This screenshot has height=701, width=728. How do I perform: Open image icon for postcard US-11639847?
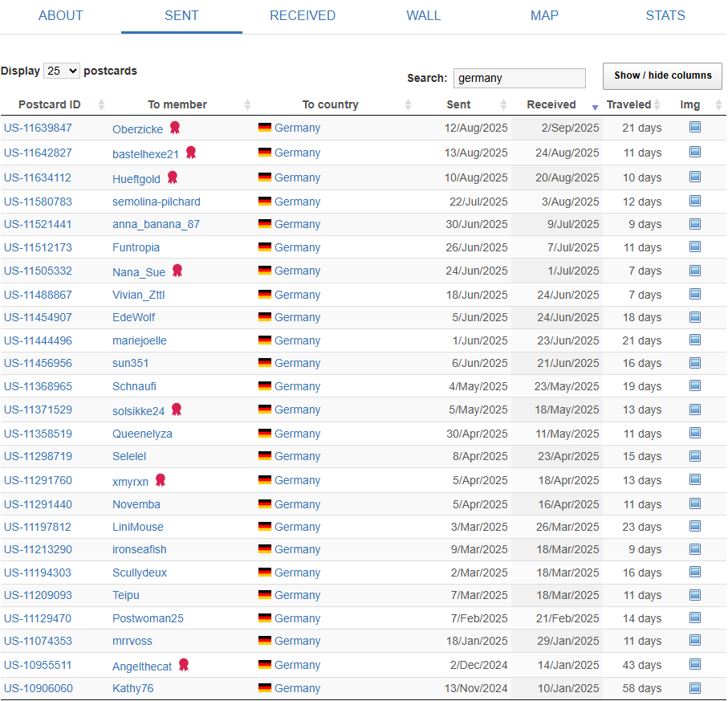click(695, 127)
